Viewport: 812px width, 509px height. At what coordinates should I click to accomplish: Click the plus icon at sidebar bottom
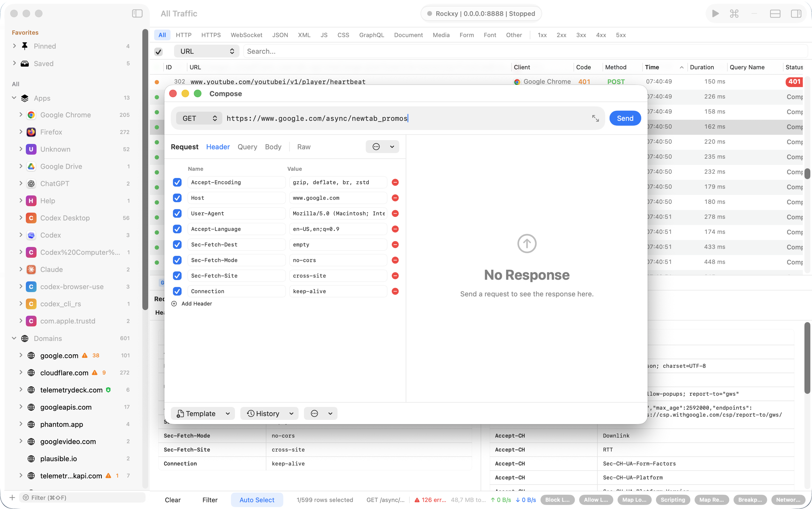coord(12,498)
